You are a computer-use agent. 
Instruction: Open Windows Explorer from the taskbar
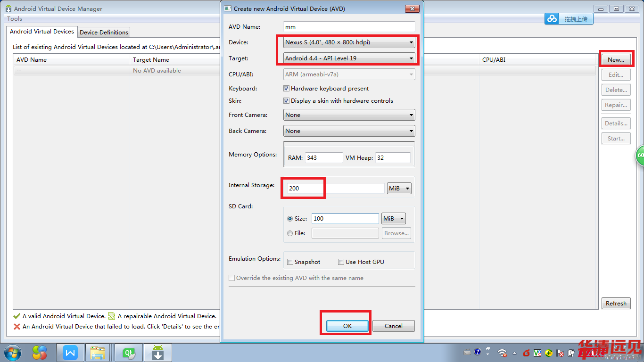(98, 353)
